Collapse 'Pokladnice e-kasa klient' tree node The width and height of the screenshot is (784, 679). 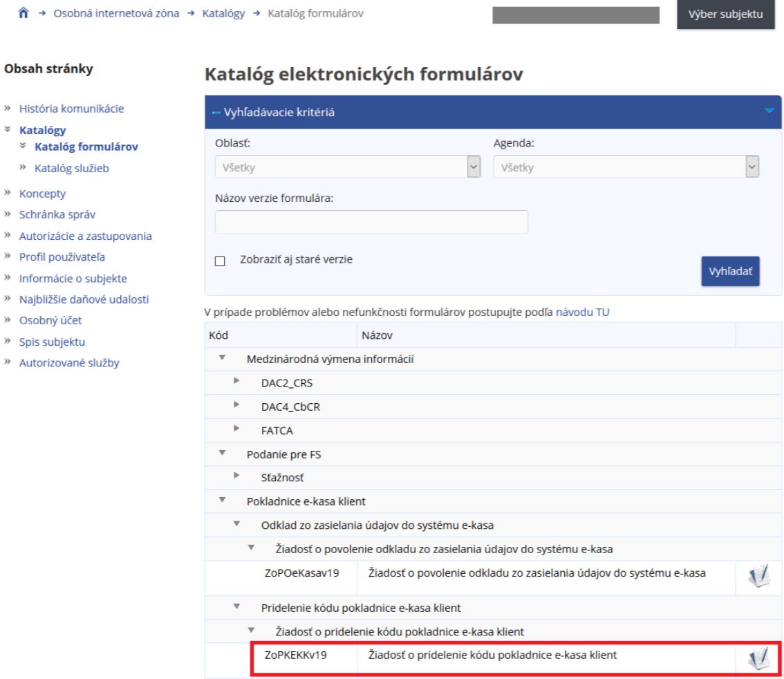tap(223, 499)
